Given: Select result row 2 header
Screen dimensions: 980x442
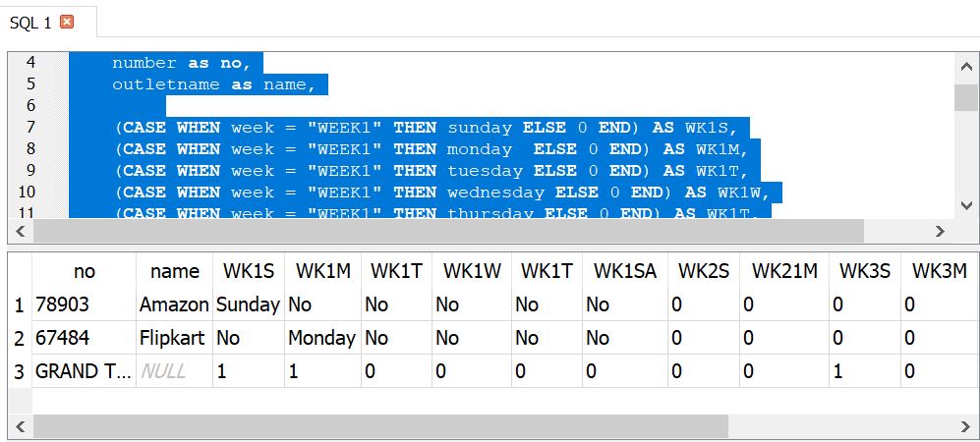Looking at the screenshot, I should point(20,338).
